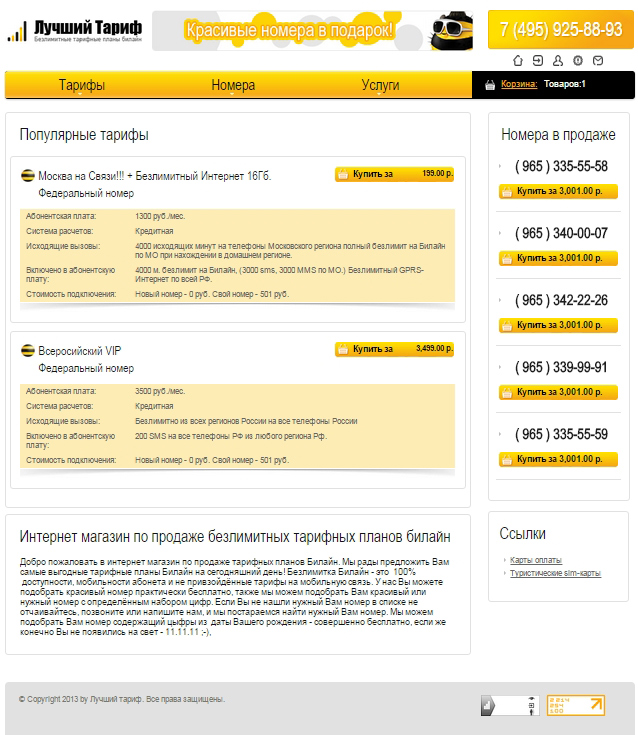Select number ( 965 ) 340-00-07
638x735 pixels.
[561, 233]
